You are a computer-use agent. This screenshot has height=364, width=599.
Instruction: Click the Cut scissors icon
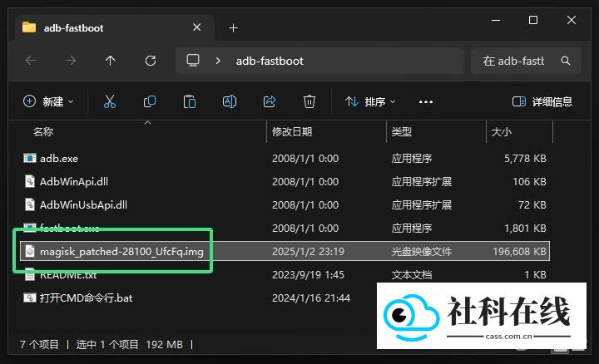click(110, 101)
